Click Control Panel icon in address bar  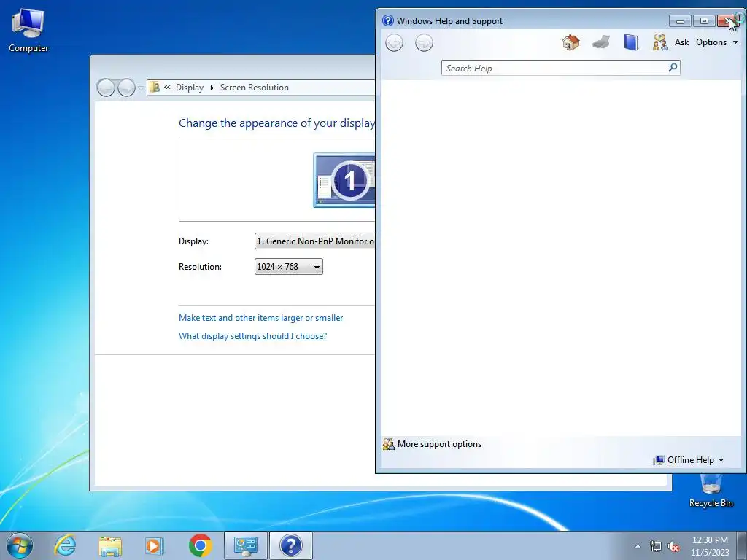click(x=155, y=87)
